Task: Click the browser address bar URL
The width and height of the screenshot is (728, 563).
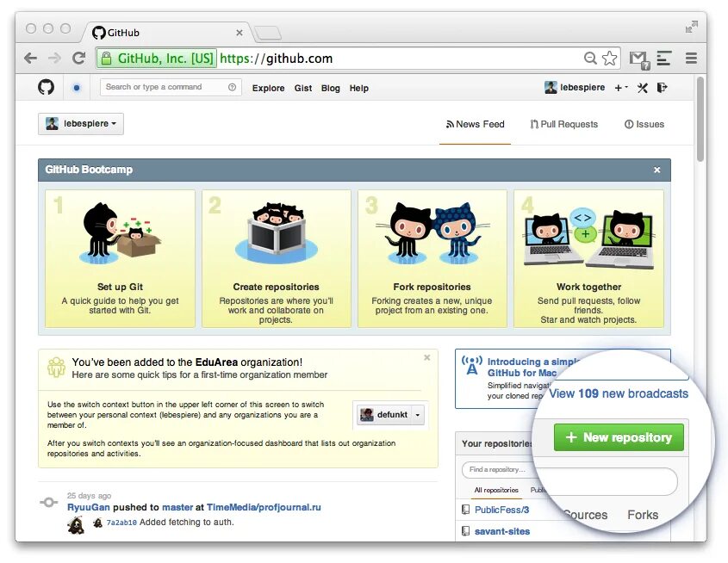Action: point(276,59)
